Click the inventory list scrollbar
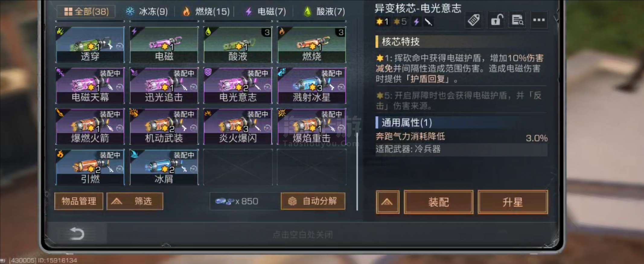Viewport: 644px width, 264px height. pos(357,171)
